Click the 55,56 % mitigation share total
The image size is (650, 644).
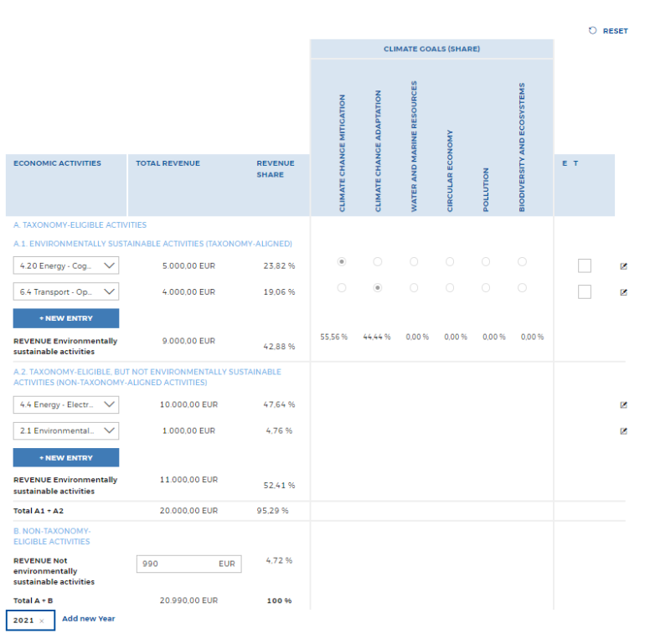pyautogui.click(x=333, y=337)
